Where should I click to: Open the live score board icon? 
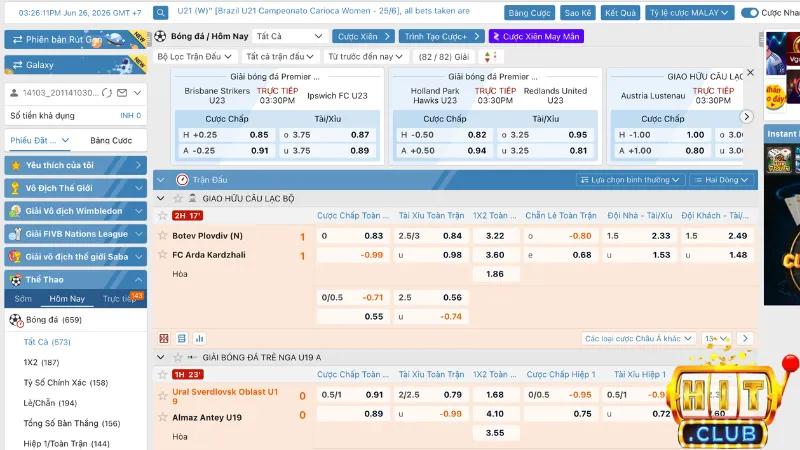164,338
